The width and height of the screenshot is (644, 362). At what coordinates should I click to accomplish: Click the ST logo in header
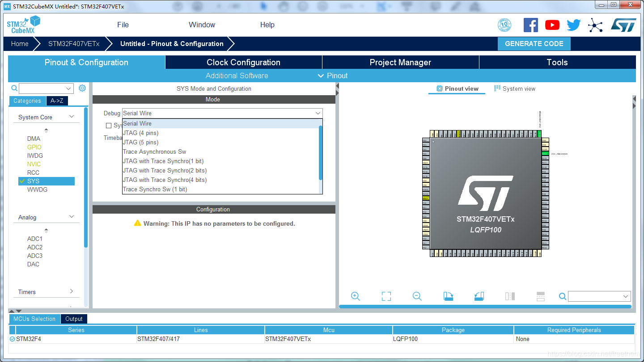pyautogui.click(x=623, y=25)
